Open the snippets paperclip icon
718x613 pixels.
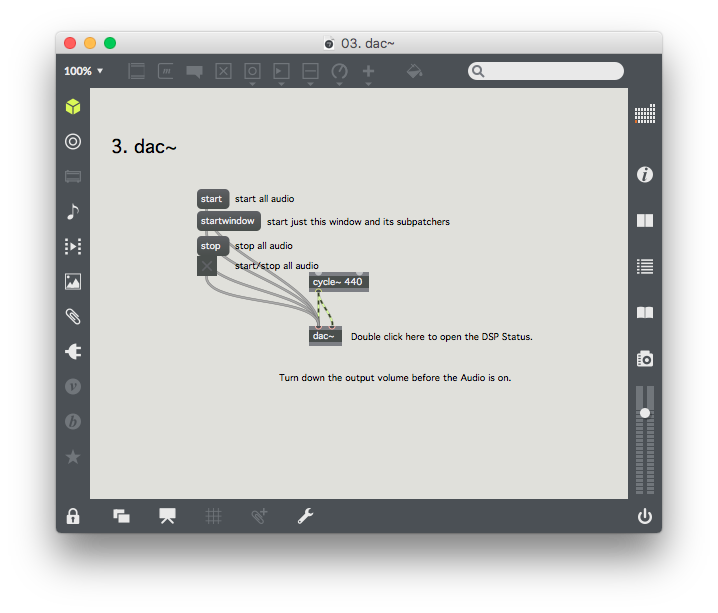pyautogui.click(x=73, y=316)
